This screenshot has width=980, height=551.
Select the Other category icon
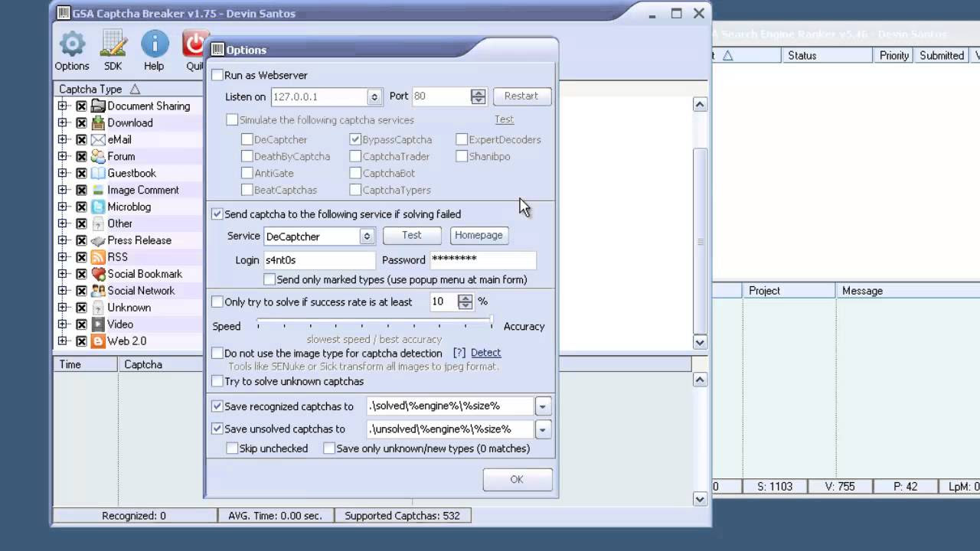click(x=98, y=223)
